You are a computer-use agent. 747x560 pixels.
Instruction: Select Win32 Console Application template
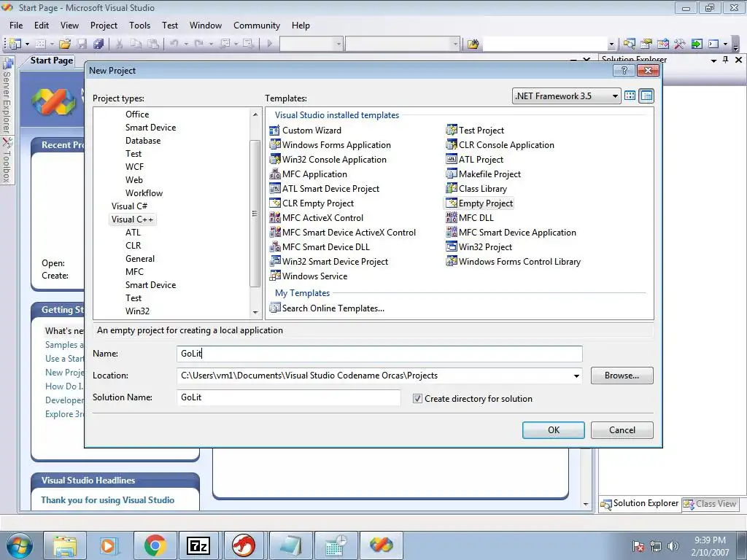click(x=328, y=160)
